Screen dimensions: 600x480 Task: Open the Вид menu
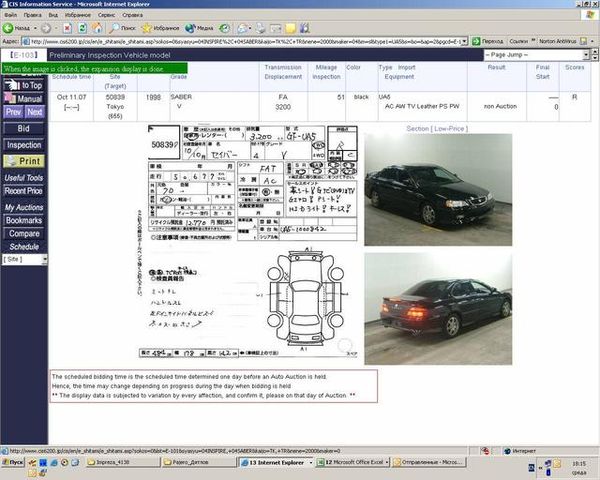tap(53, 15)
